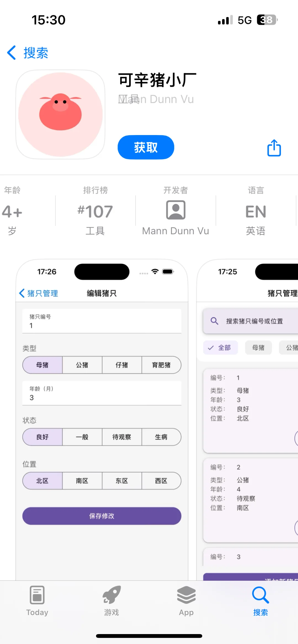
Task: Tap the 语言 header label
Action: (256, 190)
